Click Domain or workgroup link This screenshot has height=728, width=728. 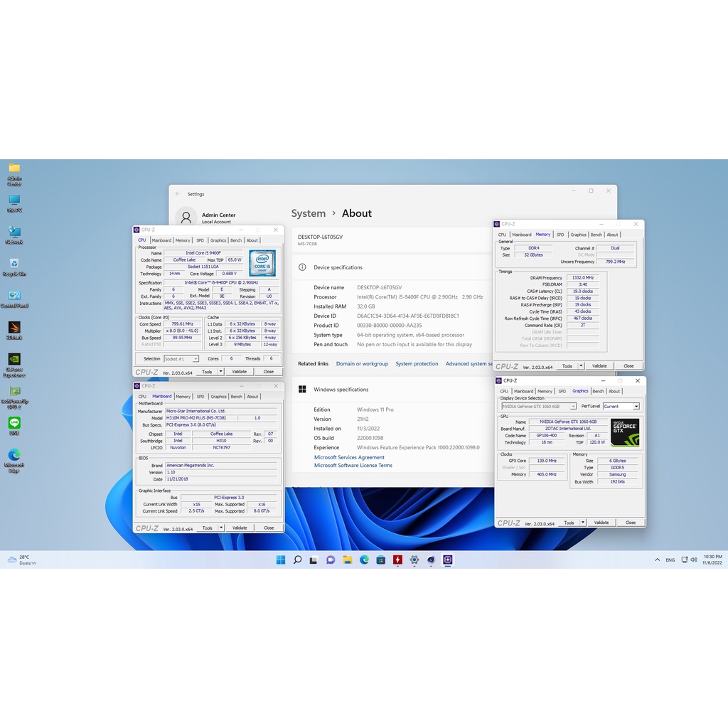click(x=362, y=364)
